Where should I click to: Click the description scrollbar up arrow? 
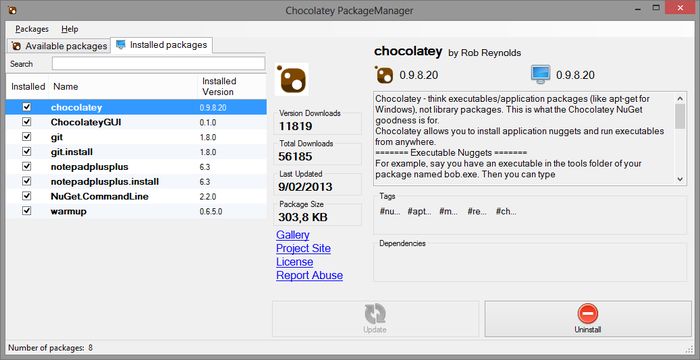pyautogui.click(x=680, y=98)
